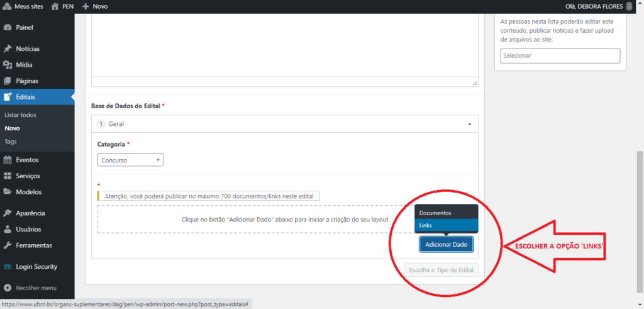Click the Serviços grid icon
The image size is (644, 309).
pyautogui.click(x=8, y=176)
